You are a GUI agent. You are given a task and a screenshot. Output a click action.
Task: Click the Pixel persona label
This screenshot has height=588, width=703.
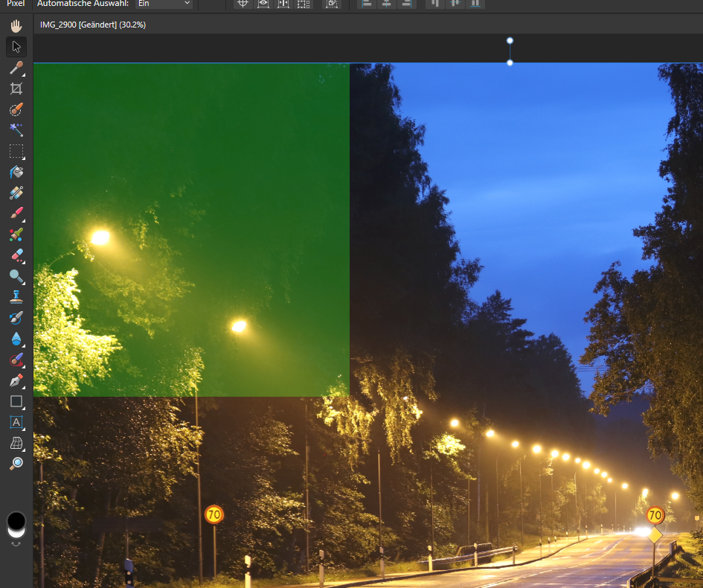[x=15, y=4]
